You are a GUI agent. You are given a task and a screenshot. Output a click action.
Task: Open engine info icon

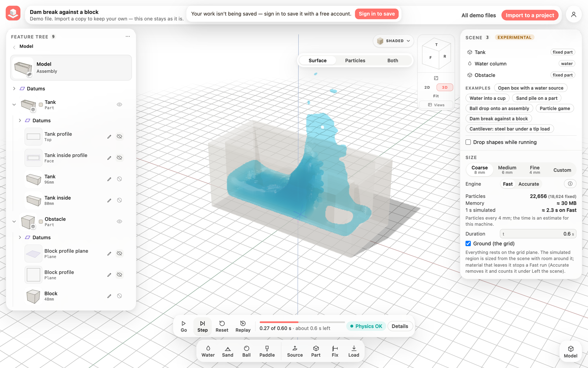(570, 184)
